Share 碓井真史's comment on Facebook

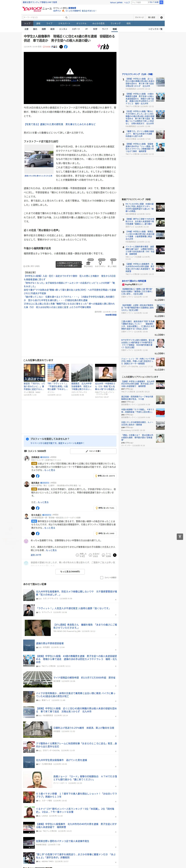click(38, 508)
